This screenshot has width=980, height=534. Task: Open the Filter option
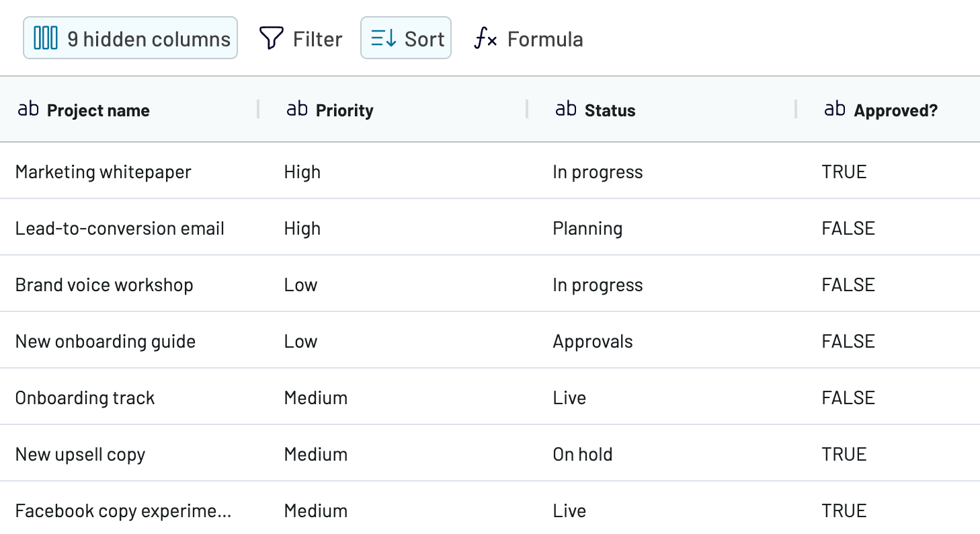click(300, 38)
